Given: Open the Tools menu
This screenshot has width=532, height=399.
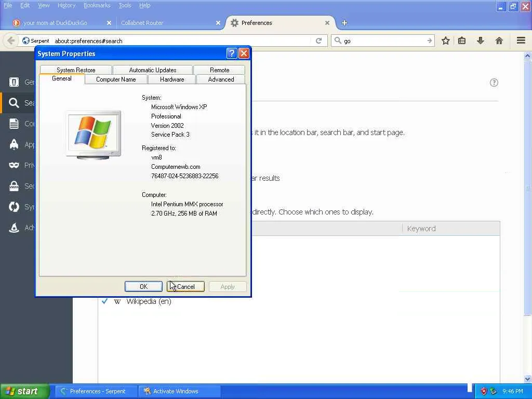Looking at the screenshot, I should 125,5.
